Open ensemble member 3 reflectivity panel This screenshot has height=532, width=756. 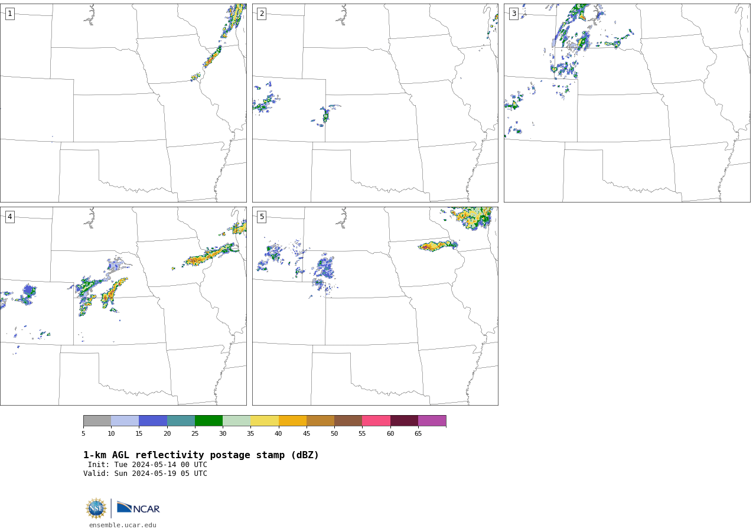point(627,103)
